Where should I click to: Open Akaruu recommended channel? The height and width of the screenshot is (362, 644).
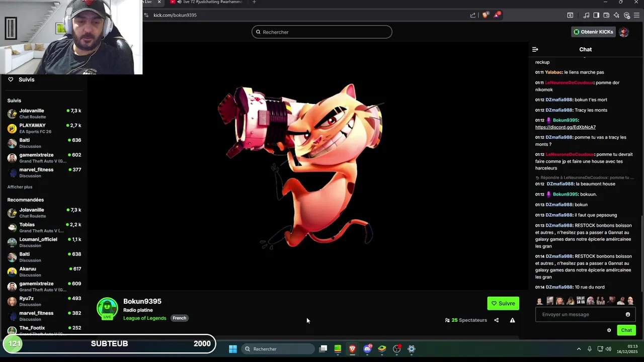[44, 271]
